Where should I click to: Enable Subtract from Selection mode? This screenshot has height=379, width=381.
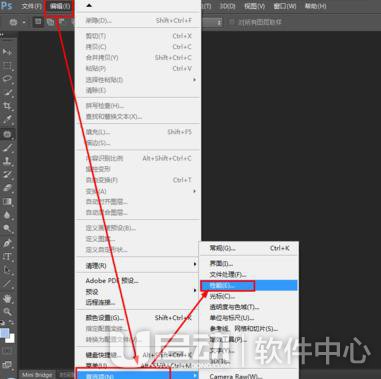[62, 22]
